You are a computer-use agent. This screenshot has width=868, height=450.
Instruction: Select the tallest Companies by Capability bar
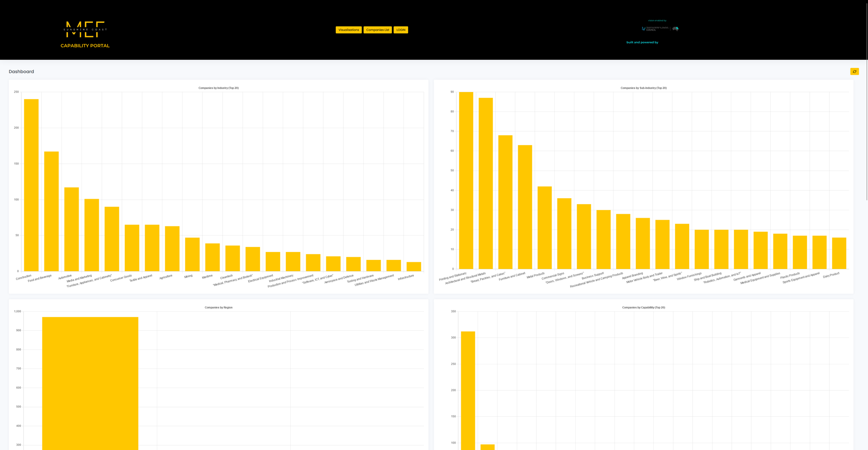pyautogui.click(x=468, y=390)
